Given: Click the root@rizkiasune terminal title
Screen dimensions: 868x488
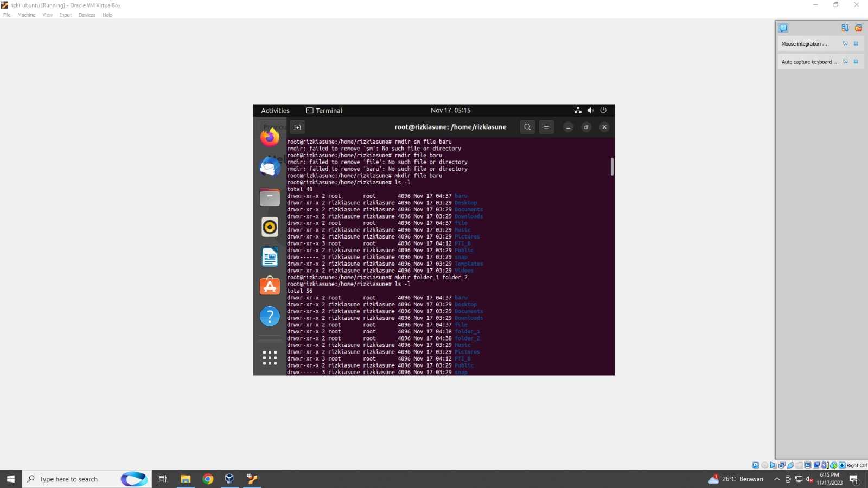Looking at the screenshot, I should (x=450, y=127).
